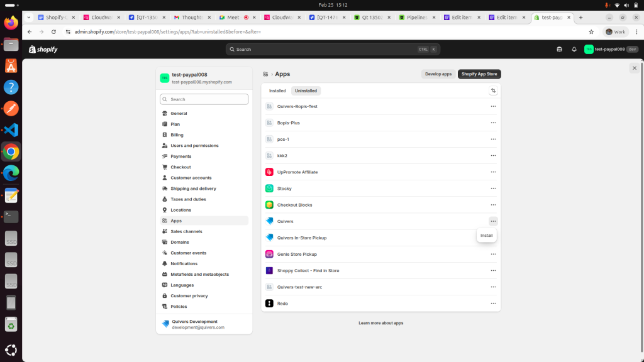The height and width of the screenshot is (362, 644).
Task: Bookmark this page with the star icon
Action: click(591, 31)
